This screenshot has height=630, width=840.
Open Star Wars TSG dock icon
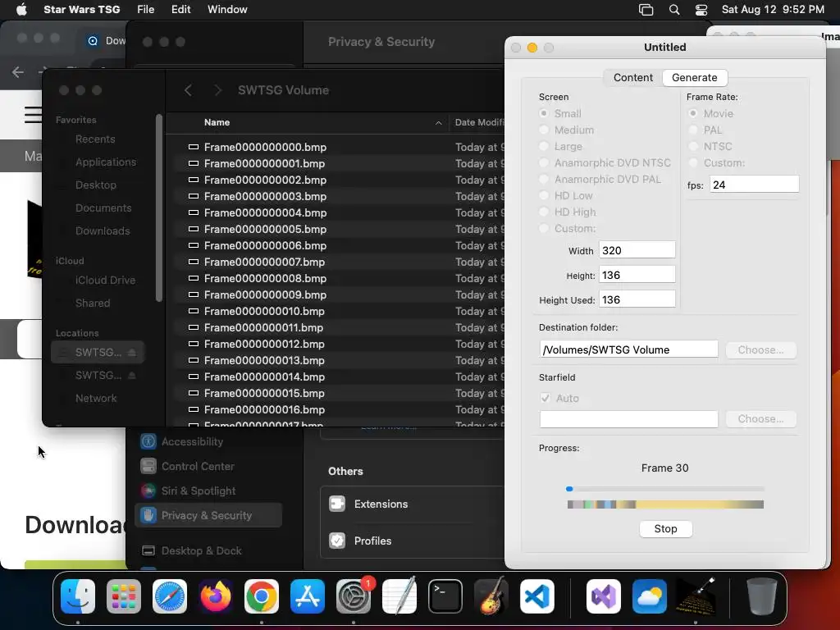click(696, 596)
